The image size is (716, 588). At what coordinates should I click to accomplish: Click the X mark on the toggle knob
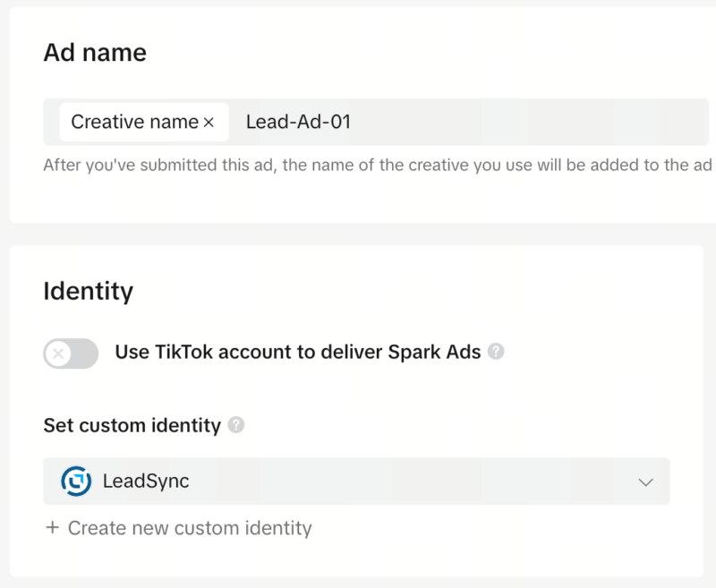(58, 354)
